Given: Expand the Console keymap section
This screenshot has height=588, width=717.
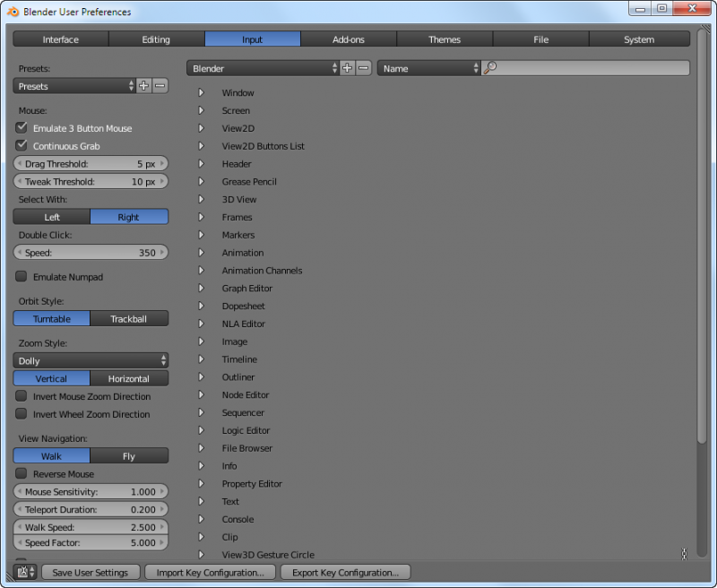Looking at the screenshot, I should point(201,519).
